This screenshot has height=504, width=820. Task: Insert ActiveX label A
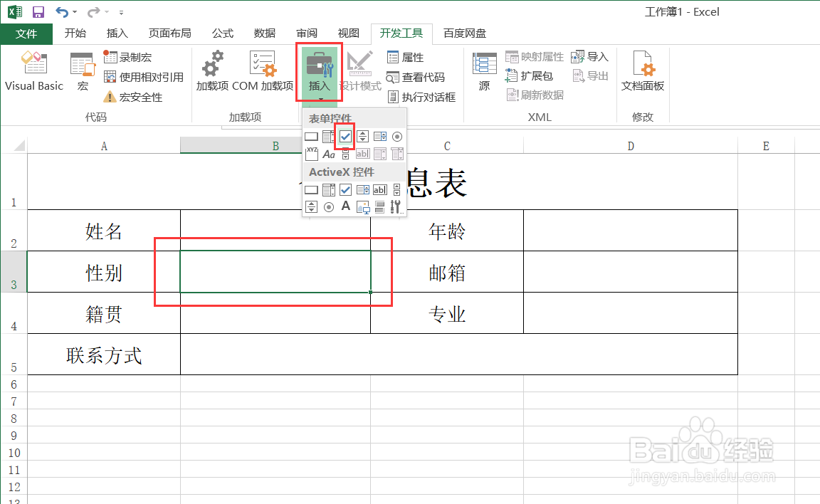(x=346, y=206)
